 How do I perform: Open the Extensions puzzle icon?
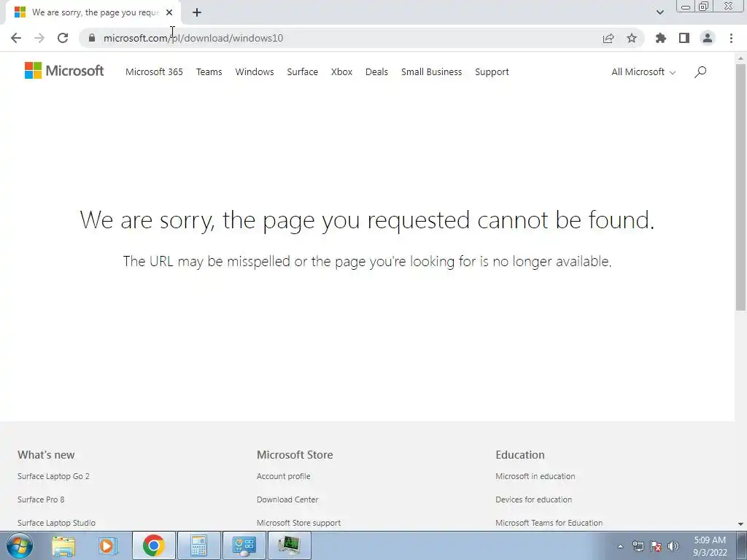(x=661, y=38)
